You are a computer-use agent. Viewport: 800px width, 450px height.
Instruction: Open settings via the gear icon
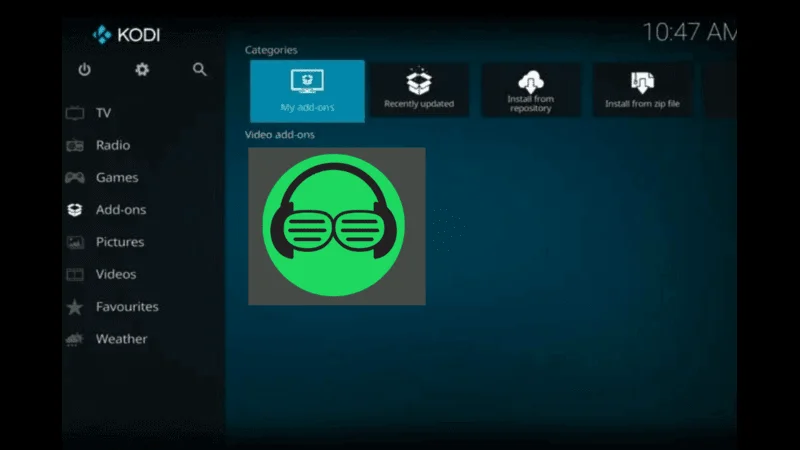[x=142, y=69]
